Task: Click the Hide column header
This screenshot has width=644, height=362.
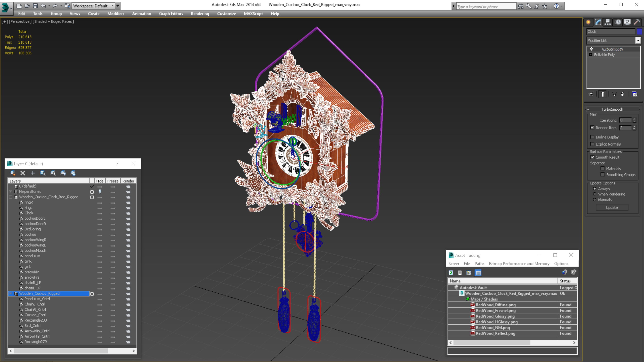Action: pyautogui.click(x=100, y=181)
